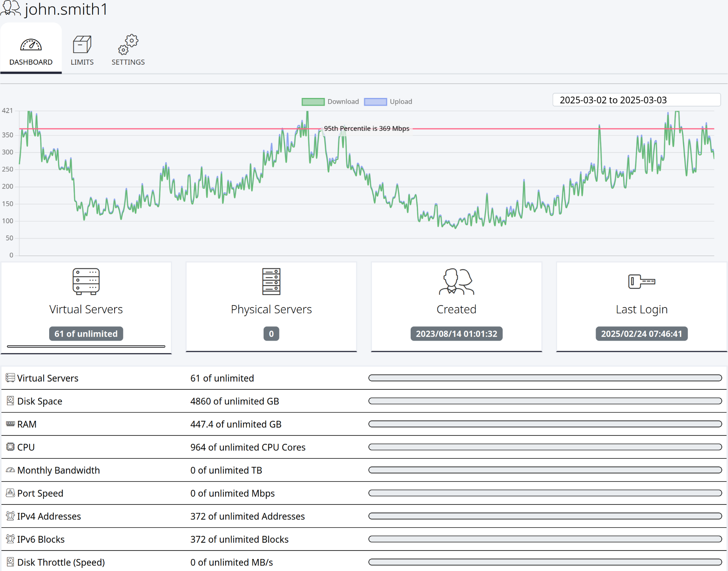Click the 95th Percentile label on chart
Image resolution: width=728 pixels, height=571 pixels.
(367, 129)
